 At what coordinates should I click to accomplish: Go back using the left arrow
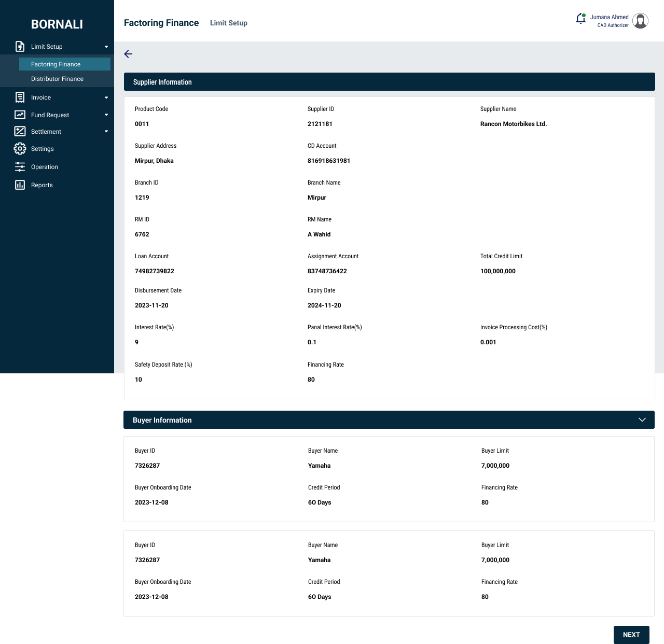[x=128, y=54]
